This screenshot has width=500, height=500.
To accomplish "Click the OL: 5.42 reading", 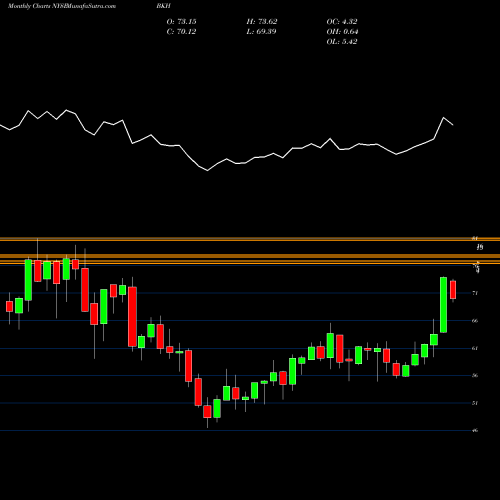I will pos(342,42).
